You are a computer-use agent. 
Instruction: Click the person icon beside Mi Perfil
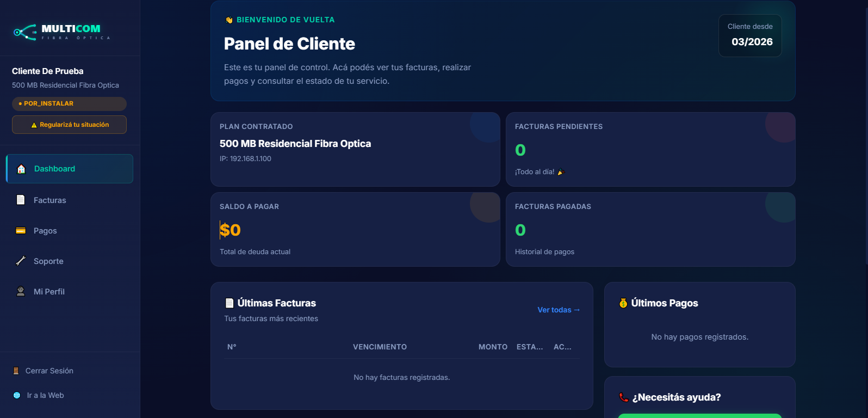tap(21, 291)
